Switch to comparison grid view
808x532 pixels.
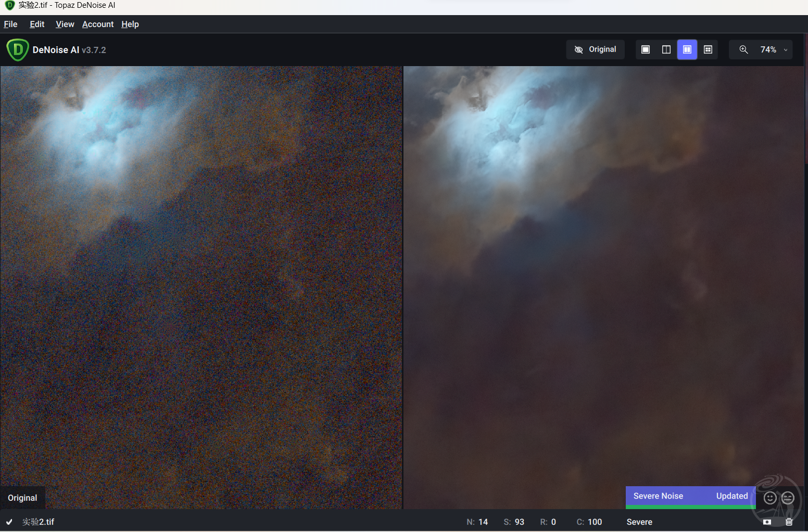(708, 49)
